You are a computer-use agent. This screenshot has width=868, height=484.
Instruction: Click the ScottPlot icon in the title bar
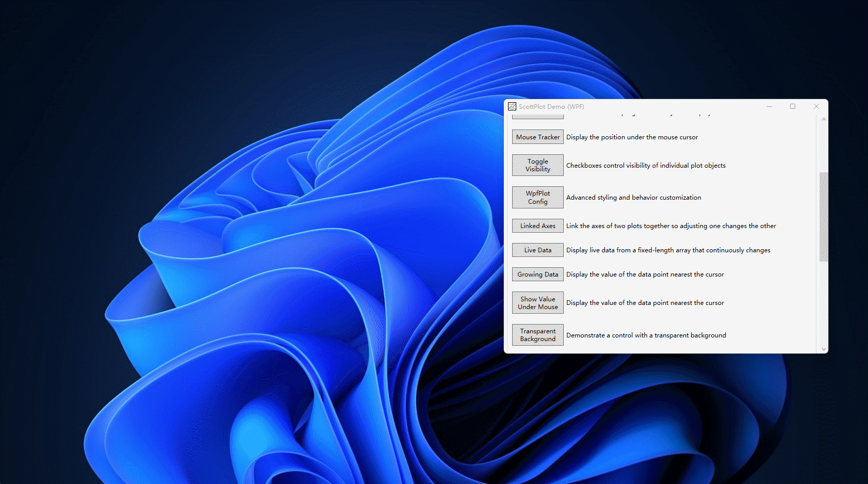(512, 107)
